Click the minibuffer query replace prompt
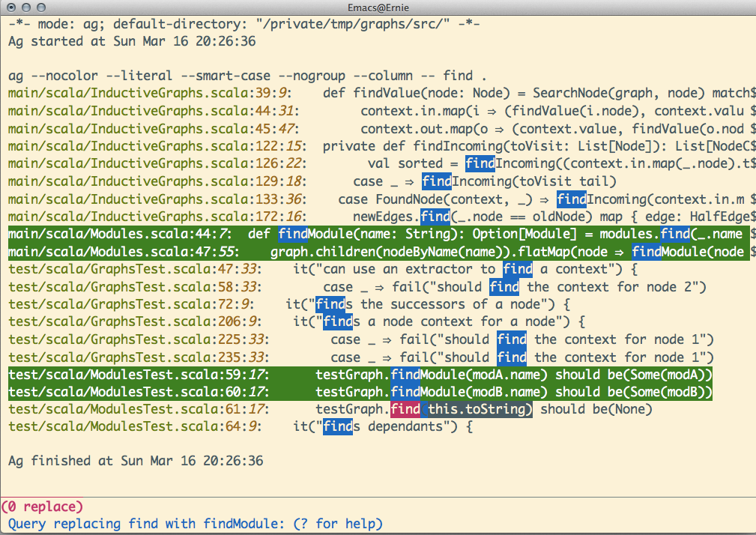The height and width of the screenshot is (535, 756). (195, 524)
